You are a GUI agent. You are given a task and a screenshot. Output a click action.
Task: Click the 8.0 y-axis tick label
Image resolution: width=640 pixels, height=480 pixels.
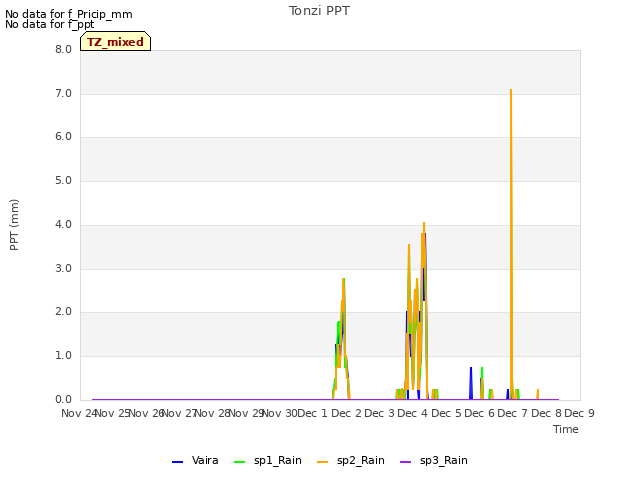click(x=63, y=50)
